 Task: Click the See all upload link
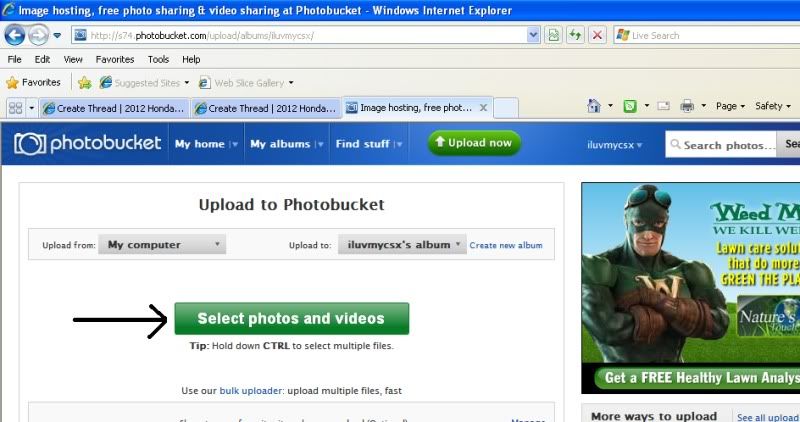[x=768, y=417]
